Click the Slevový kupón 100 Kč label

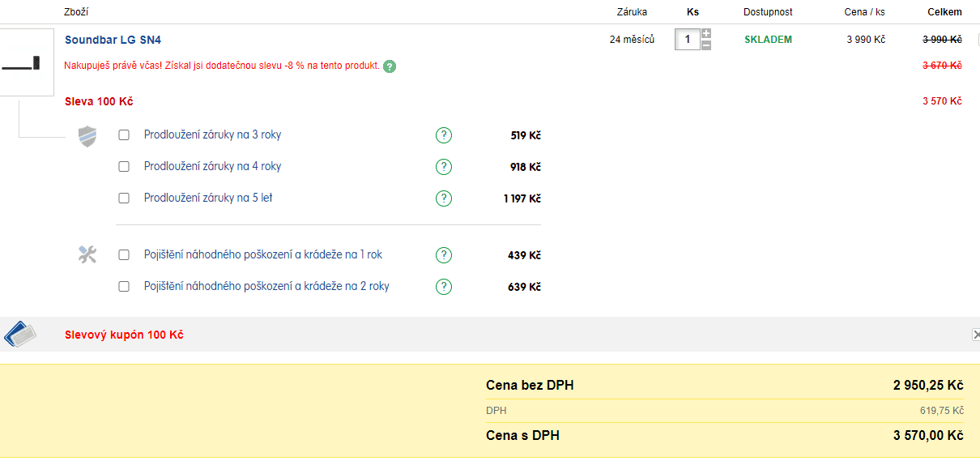124,335
